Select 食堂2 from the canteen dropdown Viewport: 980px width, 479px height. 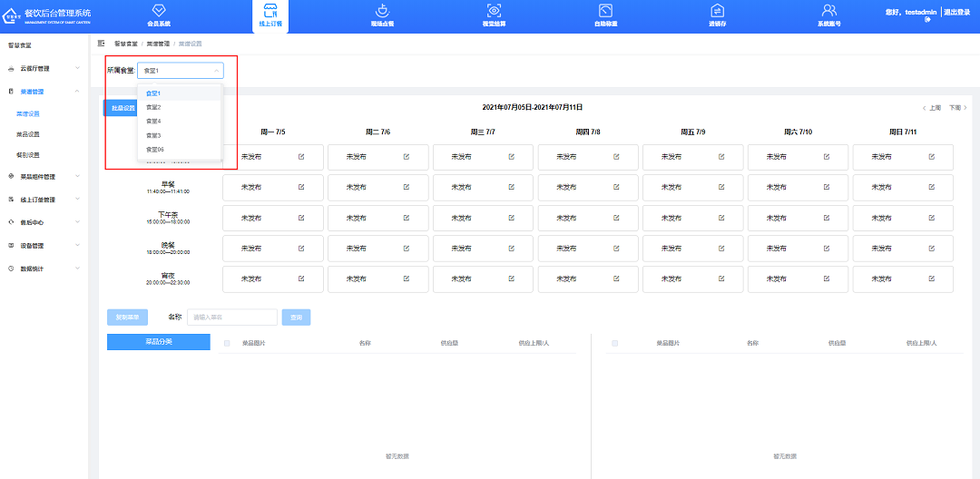(153, 107)
